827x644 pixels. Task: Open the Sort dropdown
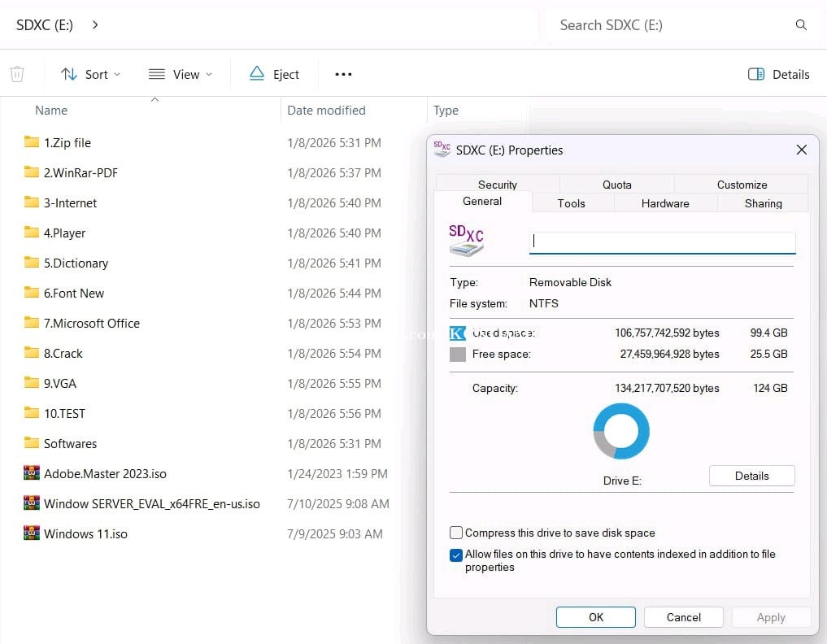pyautogui.click(x=90, y=74)
